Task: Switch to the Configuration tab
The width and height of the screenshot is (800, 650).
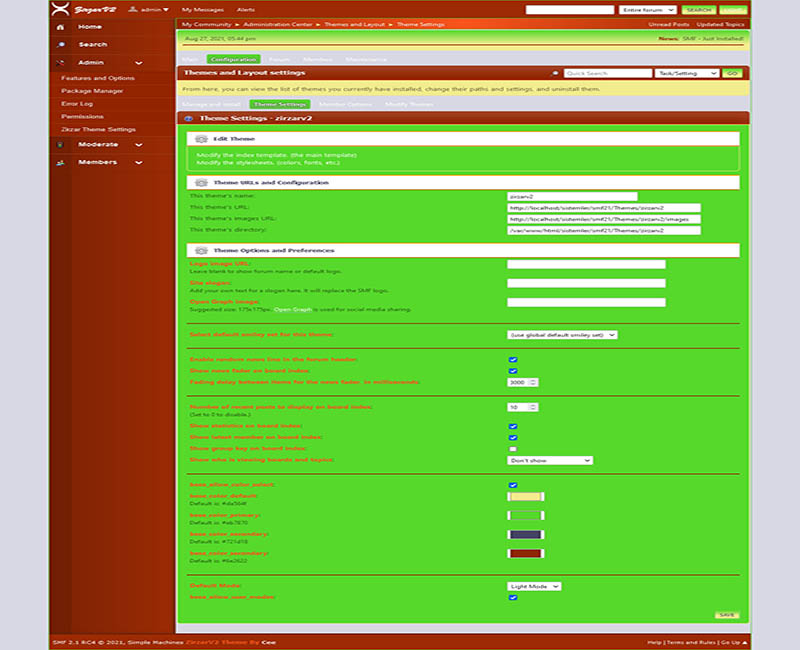Action: point(233,59)
